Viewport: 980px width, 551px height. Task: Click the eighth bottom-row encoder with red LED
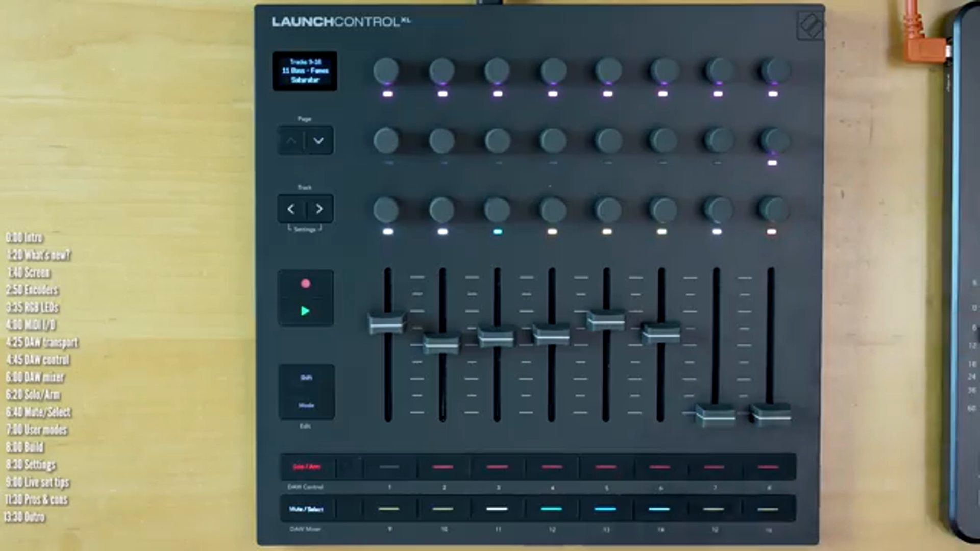(774, 210)
